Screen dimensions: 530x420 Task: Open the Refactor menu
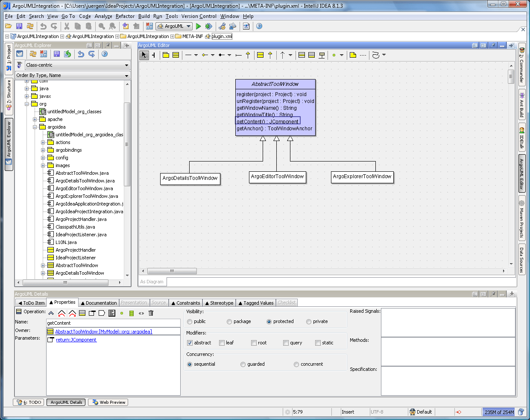click(125, 16)
